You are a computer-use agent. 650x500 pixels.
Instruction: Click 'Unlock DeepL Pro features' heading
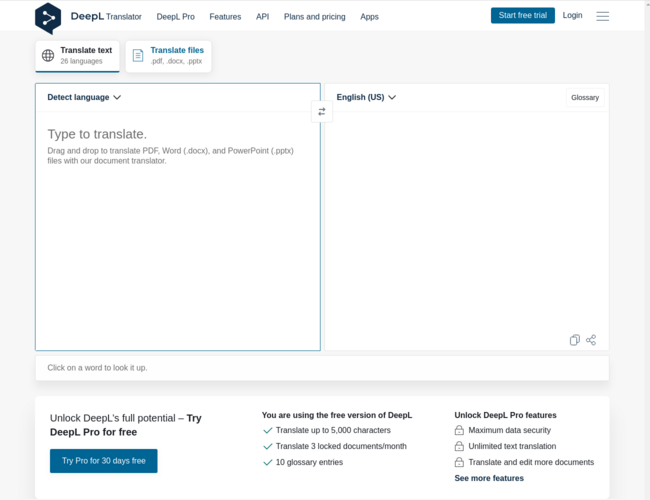[x=505, y=415]
